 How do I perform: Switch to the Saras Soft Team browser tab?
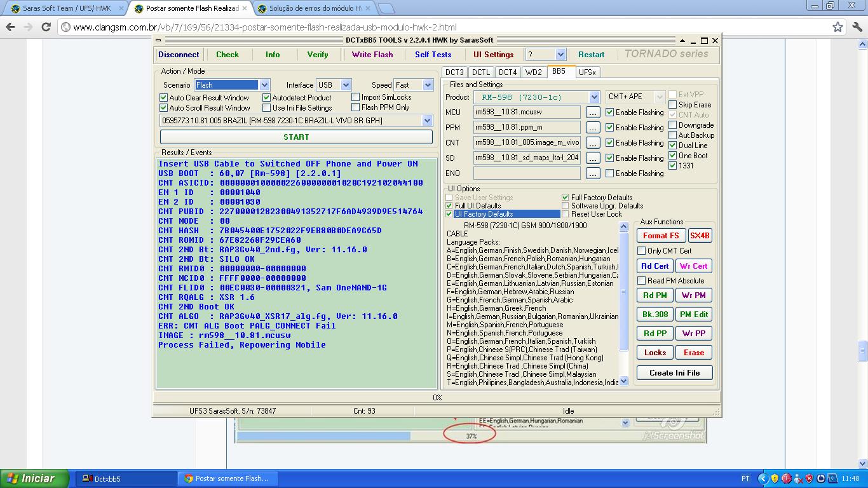tap(65, 8)
